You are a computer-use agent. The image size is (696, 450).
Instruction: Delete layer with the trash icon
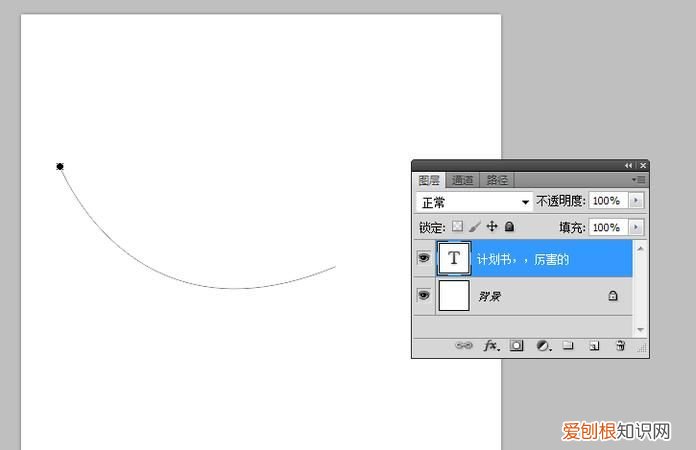click(620, 346)
